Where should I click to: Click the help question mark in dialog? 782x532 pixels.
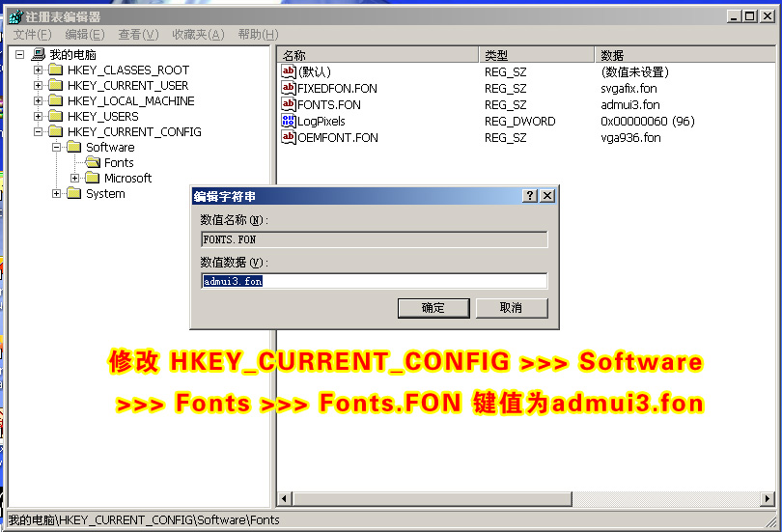click(530, 196)
